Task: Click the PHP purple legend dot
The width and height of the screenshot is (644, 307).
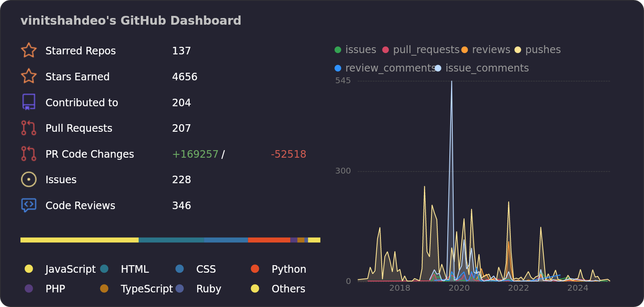Action: 29,289
